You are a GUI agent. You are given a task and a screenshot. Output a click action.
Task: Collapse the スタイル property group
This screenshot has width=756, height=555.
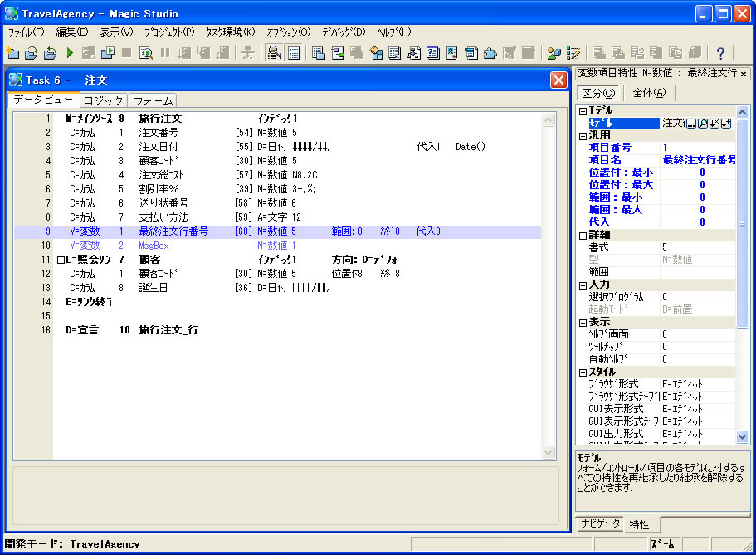pyautogui.click(x=583, y=372)
